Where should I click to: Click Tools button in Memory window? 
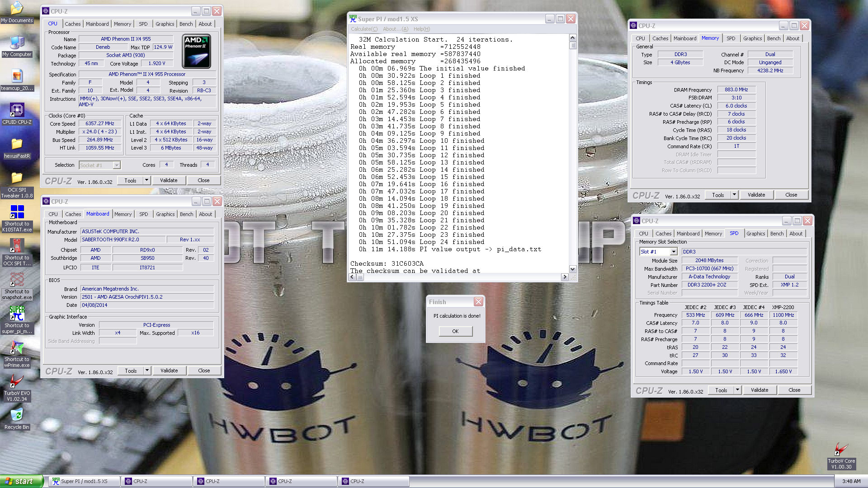click(x=718, y=195)
